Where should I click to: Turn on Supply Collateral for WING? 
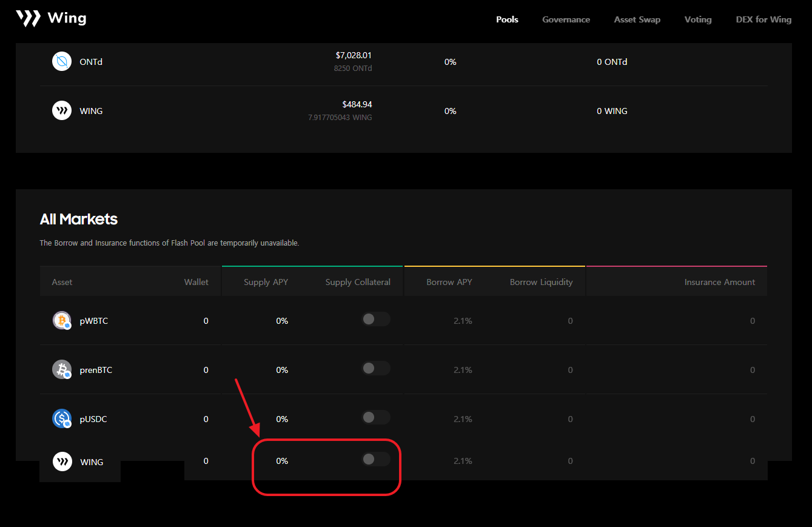[x=376, y=460]
